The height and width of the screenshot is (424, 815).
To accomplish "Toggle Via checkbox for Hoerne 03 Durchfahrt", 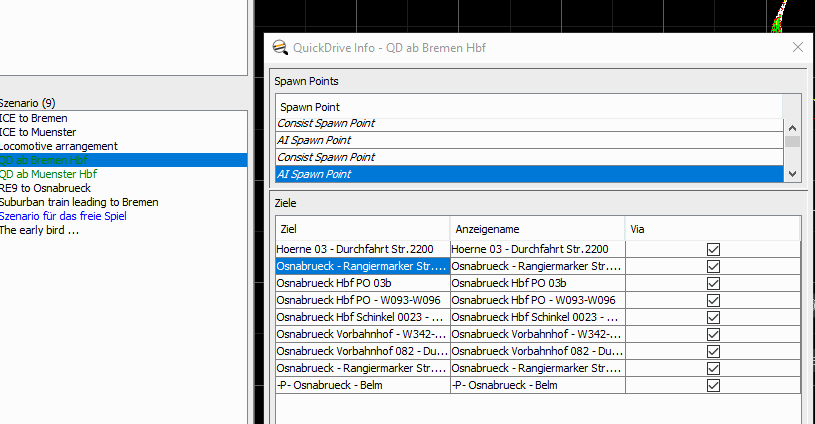I will tap(713, 249).
